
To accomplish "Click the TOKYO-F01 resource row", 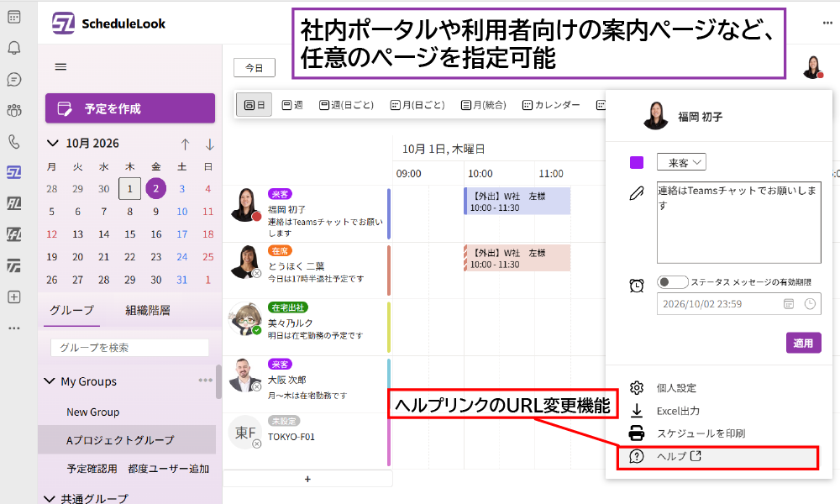I will (307, 441).
